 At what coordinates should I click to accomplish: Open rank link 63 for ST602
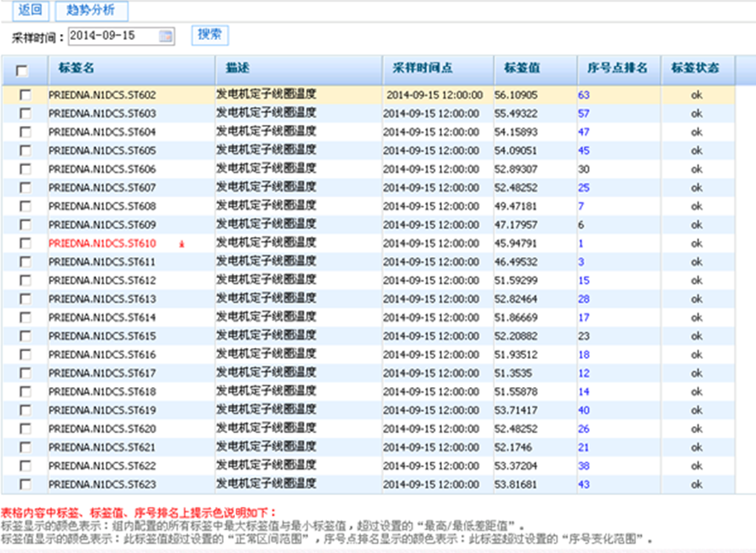pos(584,95)
